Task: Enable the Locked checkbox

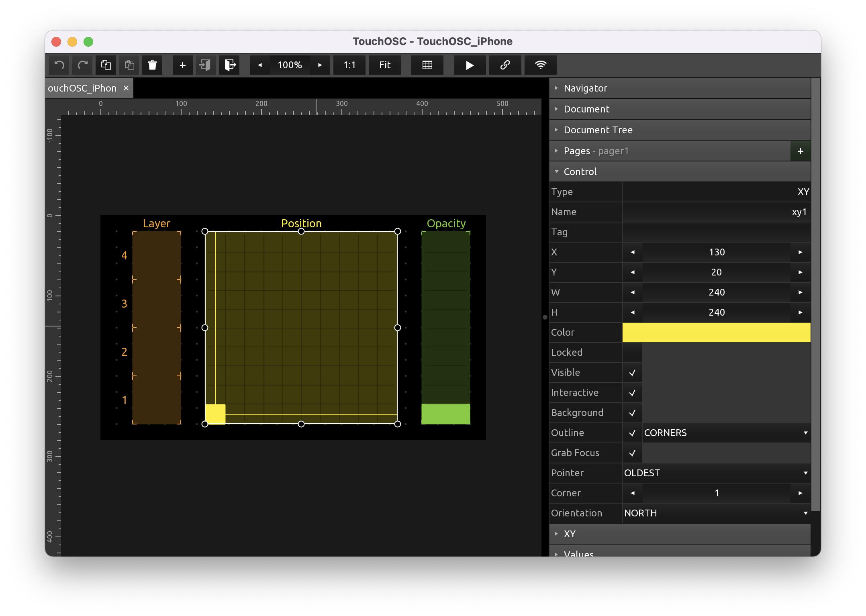Action: point(632,353)
